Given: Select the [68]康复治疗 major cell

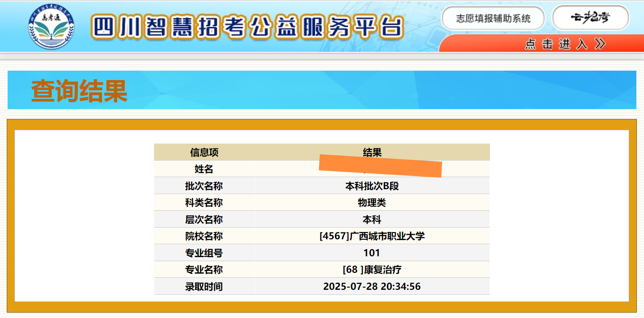Looking at the screenshot, I should pos(372,270).
